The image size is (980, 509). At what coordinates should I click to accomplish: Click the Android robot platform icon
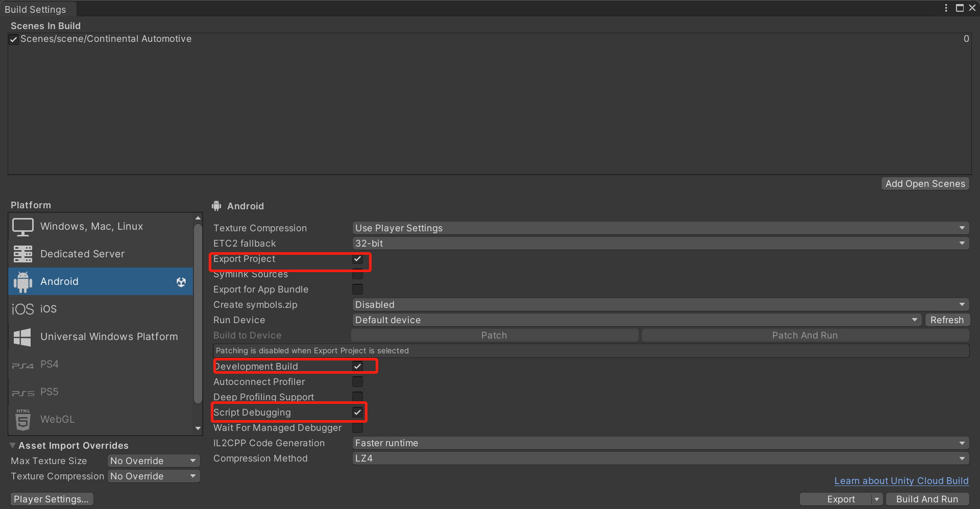pos(23,282)
